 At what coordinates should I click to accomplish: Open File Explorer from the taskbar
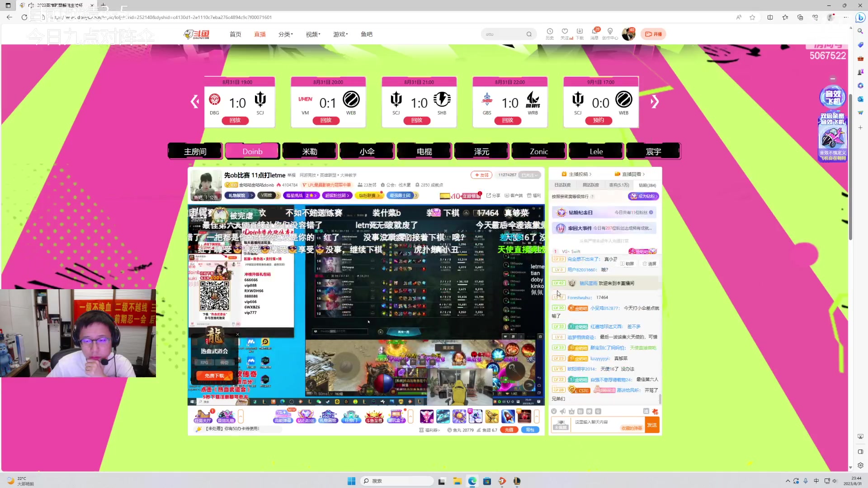(x=457, y=481)
